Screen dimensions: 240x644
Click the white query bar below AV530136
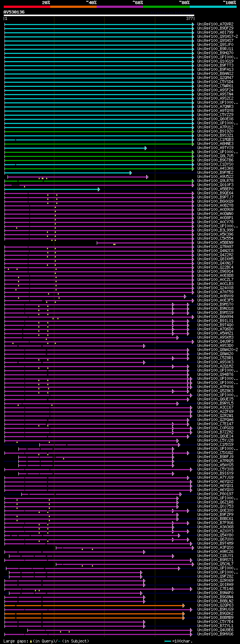pos(99,16)
